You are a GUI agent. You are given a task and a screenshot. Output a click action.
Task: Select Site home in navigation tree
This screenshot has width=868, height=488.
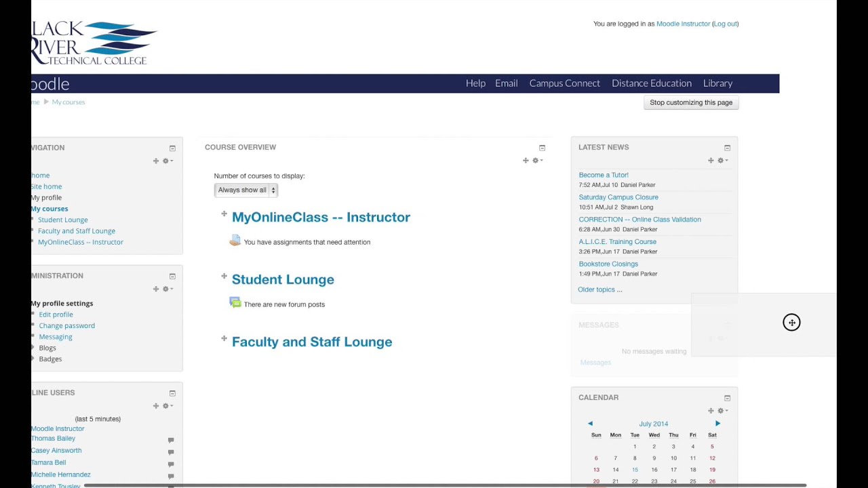pyautogui.click(x=46, y=186)
